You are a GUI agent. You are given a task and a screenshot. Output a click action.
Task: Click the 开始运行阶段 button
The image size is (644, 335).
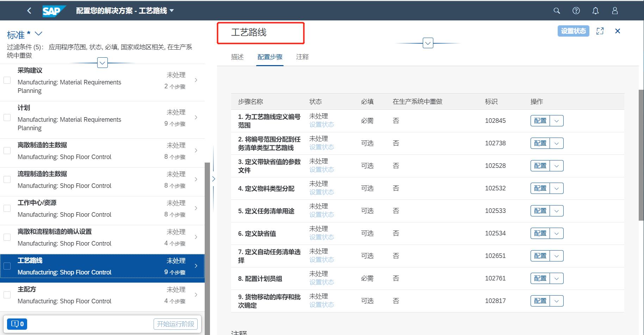[x=175, y=324]
